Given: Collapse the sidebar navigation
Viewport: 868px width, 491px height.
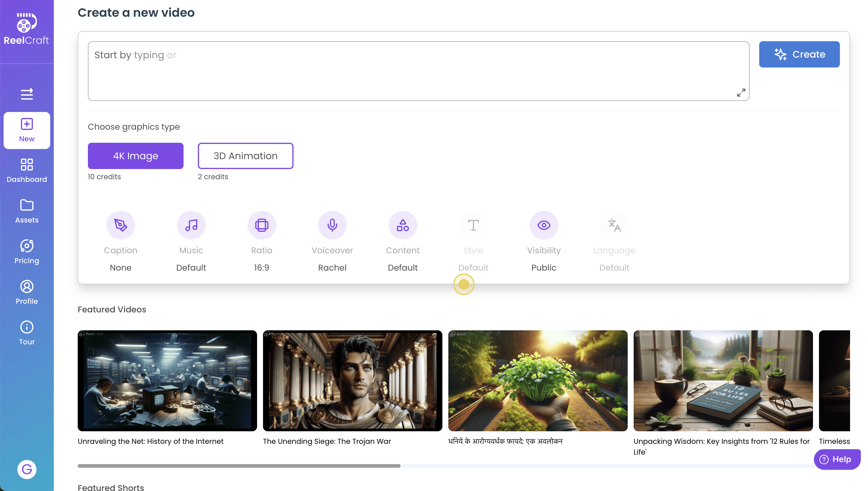Looking at the screenshot, I should (x=27, y=94).
